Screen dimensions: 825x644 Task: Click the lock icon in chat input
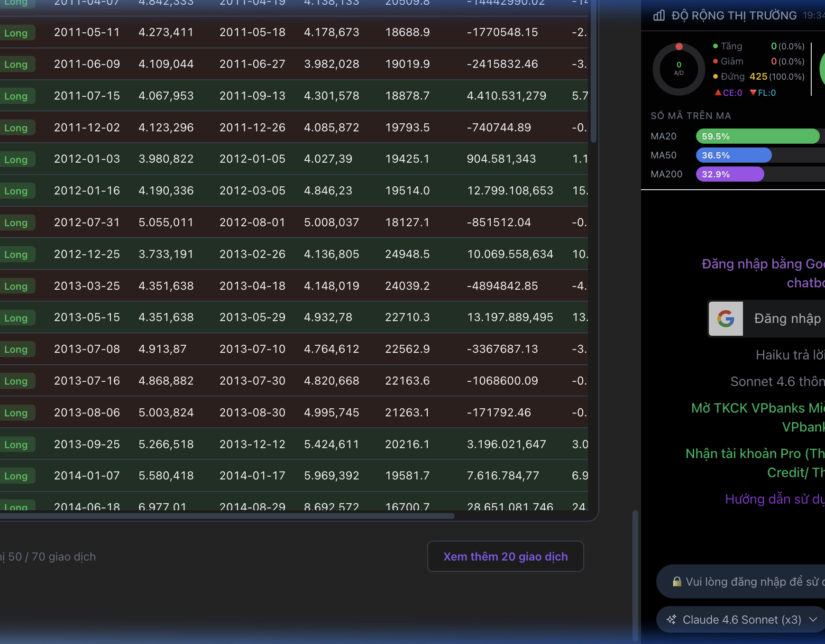click(x=677, y=581)
